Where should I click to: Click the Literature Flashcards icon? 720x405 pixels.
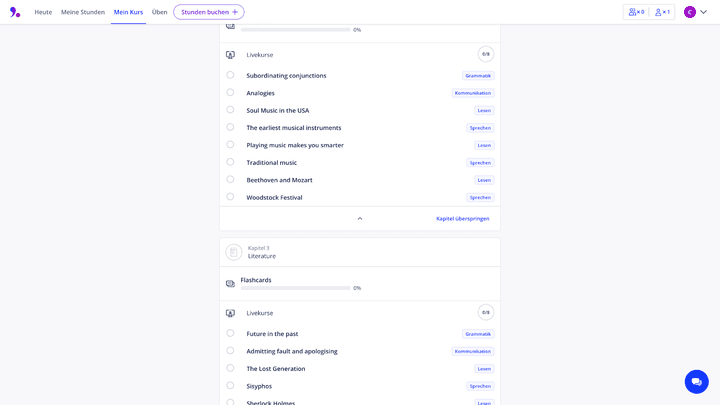[x=230, y=284]
